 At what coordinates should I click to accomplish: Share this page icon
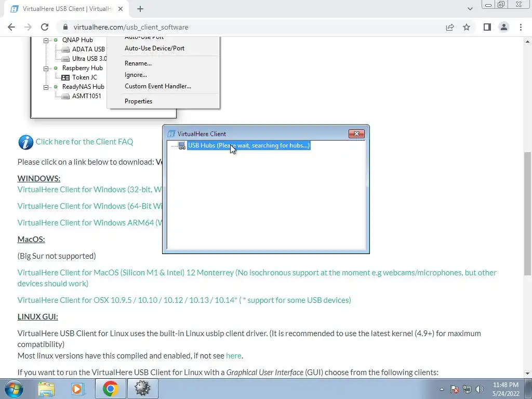450,27
